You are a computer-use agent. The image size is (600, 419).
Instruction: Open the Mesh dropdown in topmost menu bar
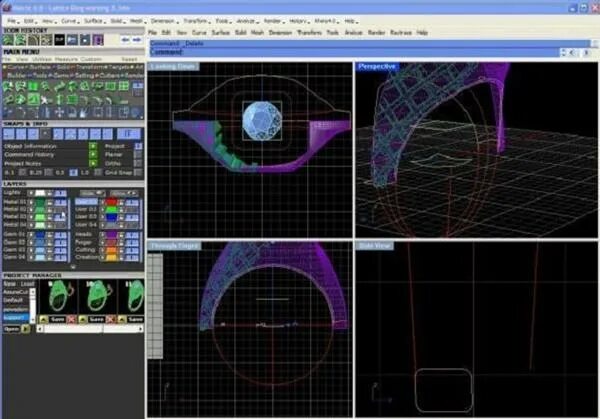(136, 21)
